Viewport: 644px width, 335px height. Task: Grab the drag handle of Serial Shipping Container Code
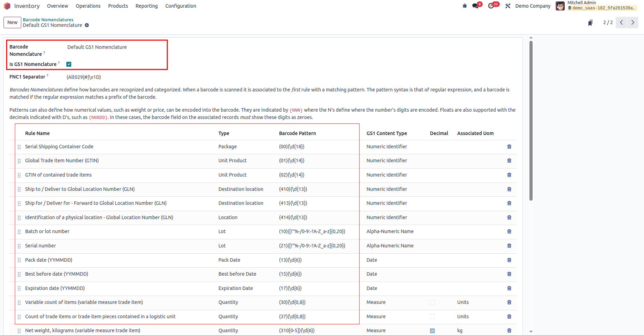coord(19,147)
